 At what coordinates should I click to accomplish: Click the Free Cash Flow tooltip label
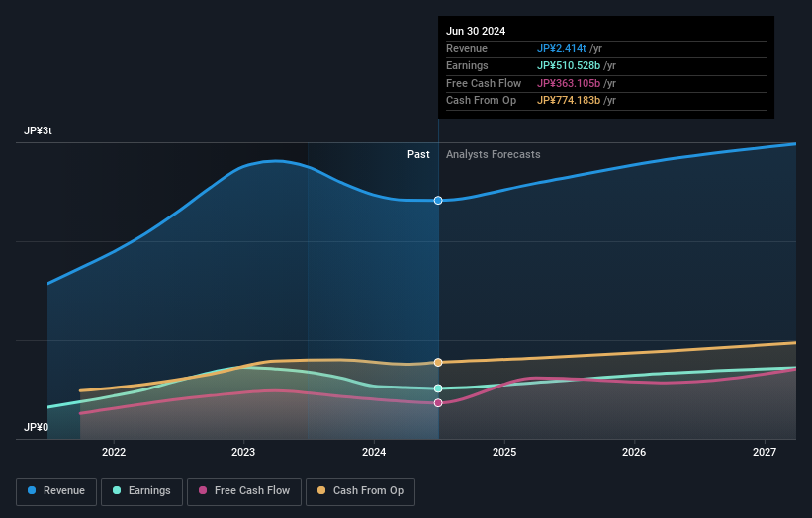point(484,83)
